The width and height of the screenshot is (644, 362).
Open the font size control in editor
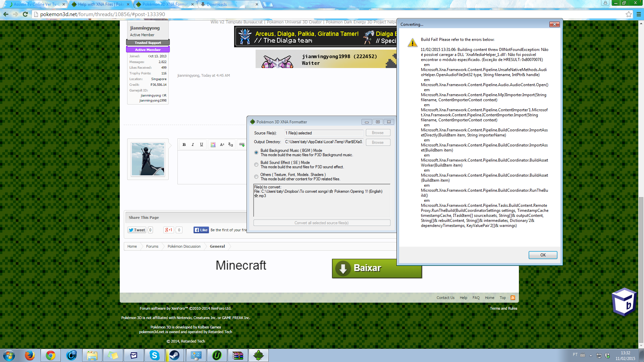222,144
